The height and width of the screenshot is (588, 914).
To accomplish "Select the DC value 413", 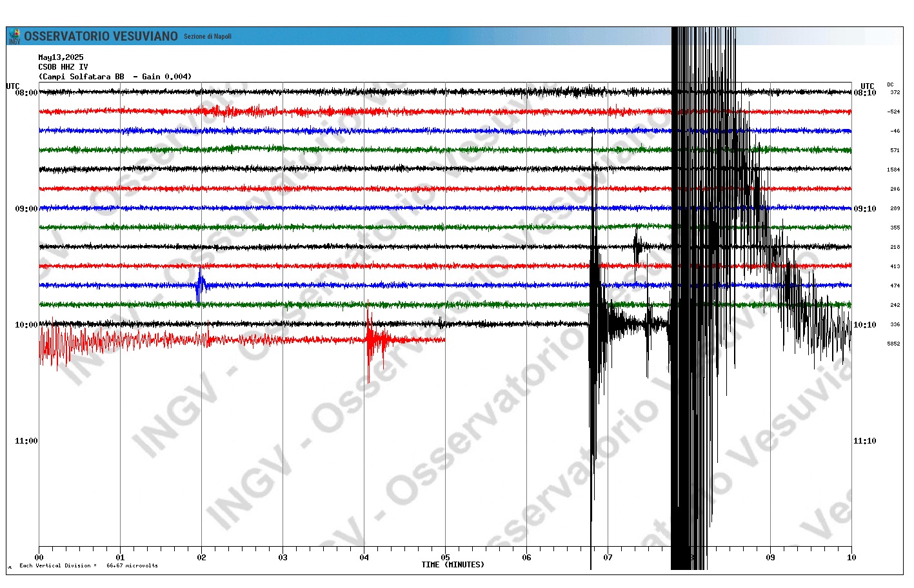I will (895, 266).
